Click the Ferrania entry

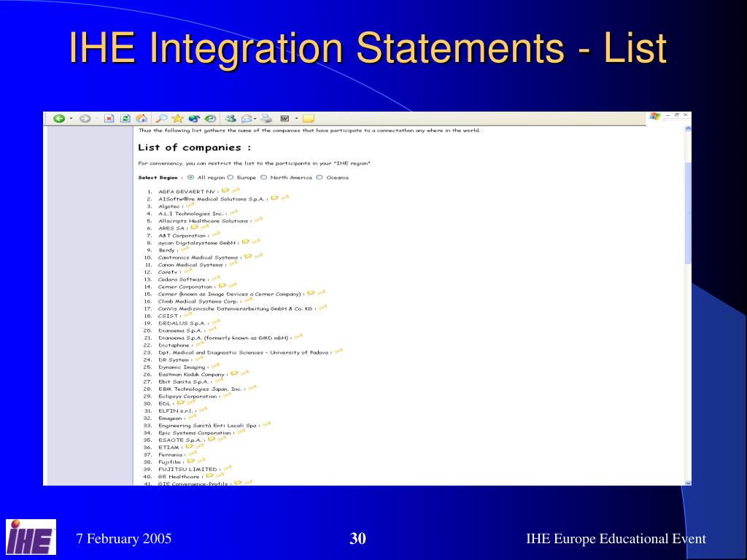(171, 455)
